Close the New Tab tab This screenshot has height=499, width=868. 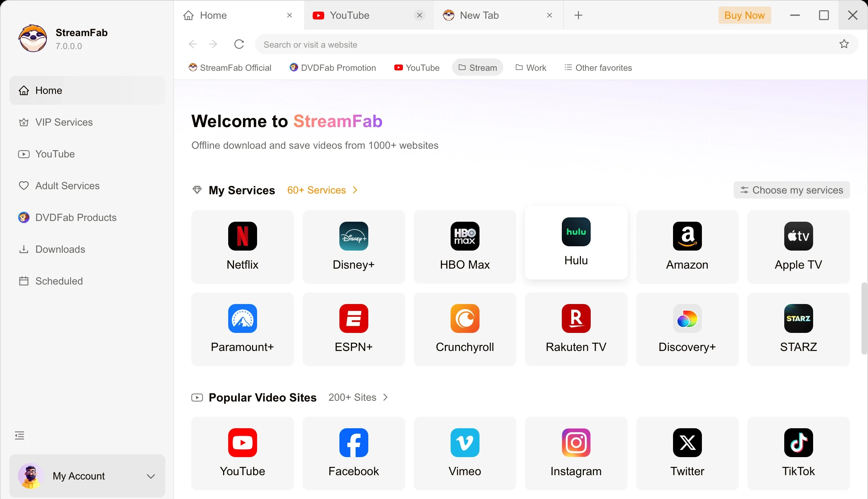(550, 15)
